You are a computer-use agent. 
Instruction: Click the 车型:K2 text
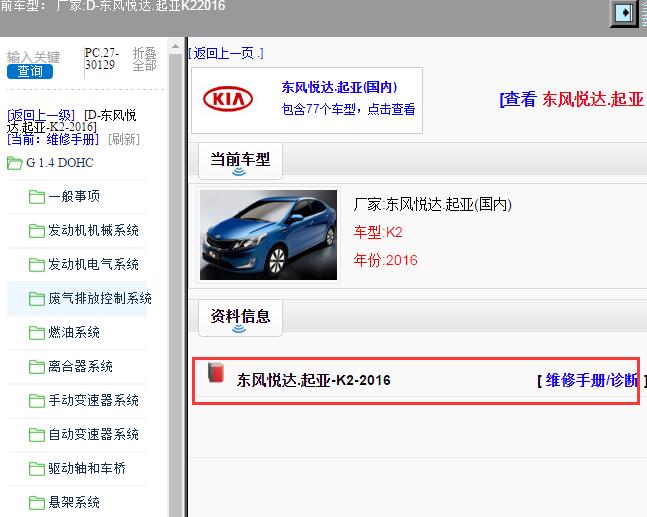(x=378, y=232)
